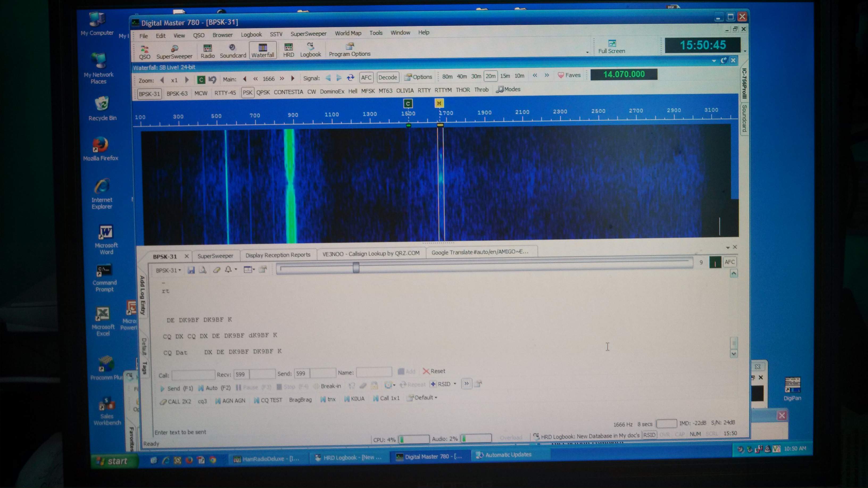Toggle the Decode button
This screenshot has height=488, width=868.
coord(388,77)
